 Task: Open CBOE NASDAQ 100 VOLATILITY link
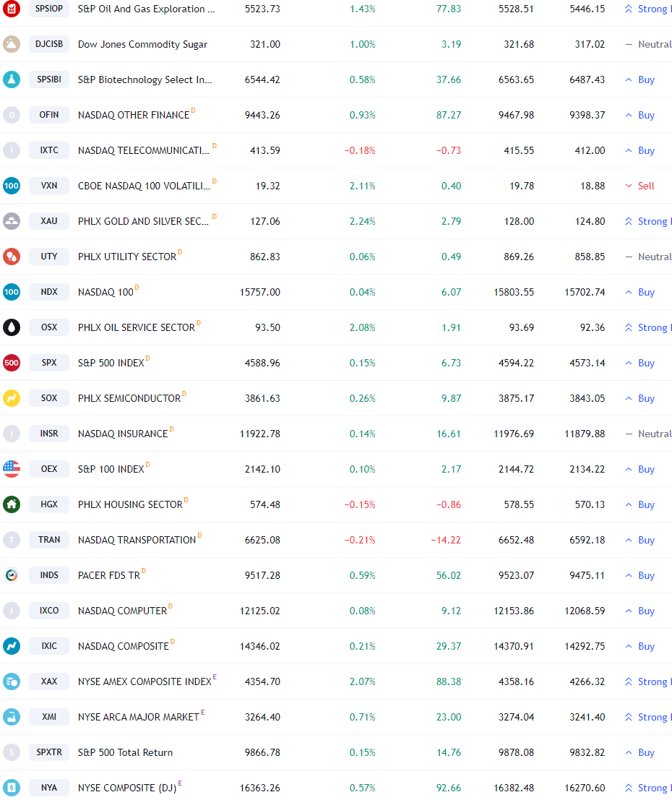pyautogui.click(x=144, y=186)
